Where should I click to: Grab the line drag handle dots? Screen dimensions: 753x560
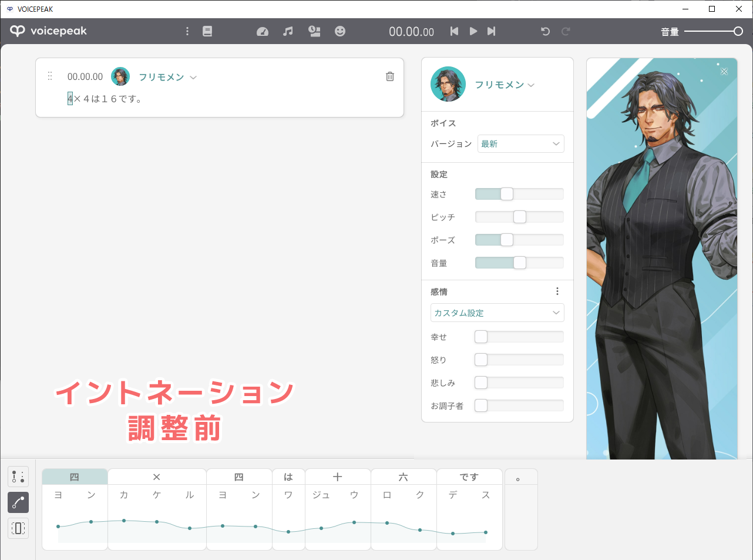click(50, 76)
